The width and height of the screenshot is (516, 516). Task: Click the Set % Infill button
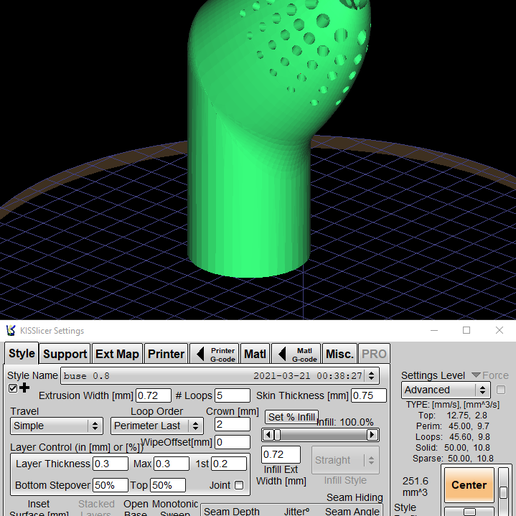[x=292, y=417]
